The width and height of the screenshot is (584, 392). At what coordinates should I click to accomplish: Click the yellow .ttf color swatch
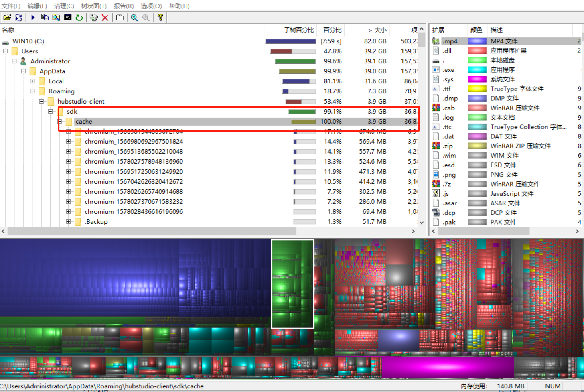click(477, 89)
